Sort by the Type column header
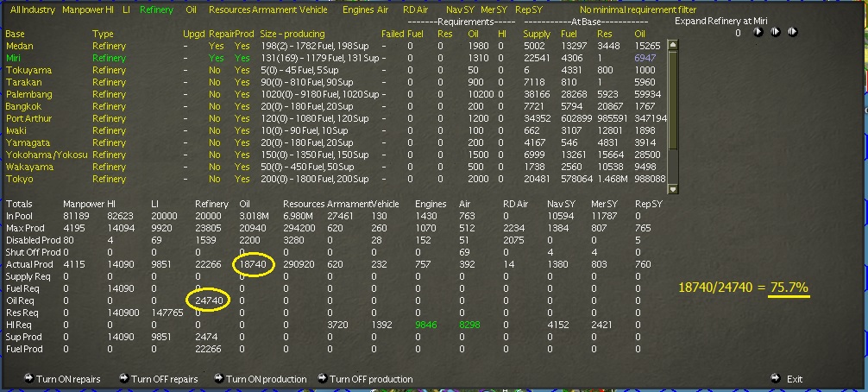This screenshot has height=392, width=868. pyautogui.click(x=103, y=34)
